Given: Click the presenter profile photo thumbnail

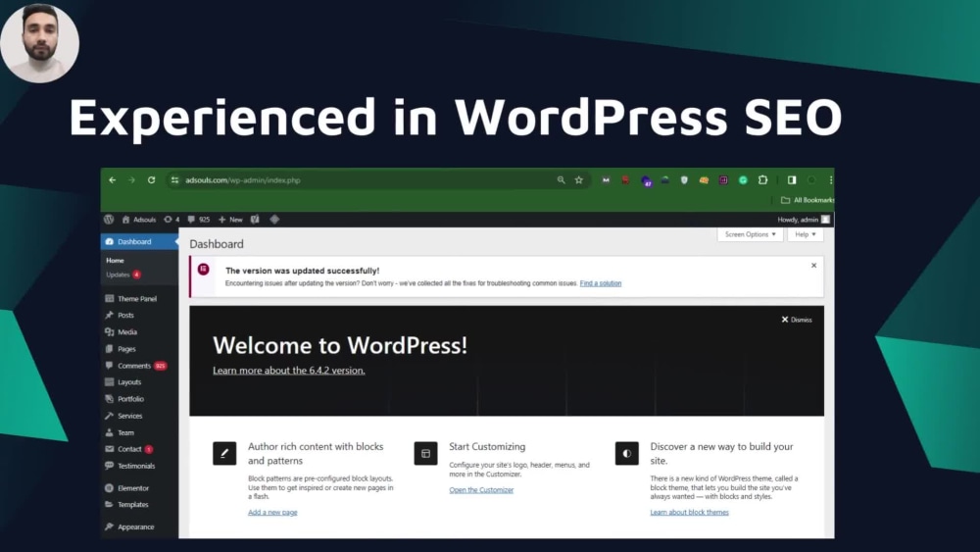Looking at the screenshot, I should pyautogui.click(x=40, y=42).
